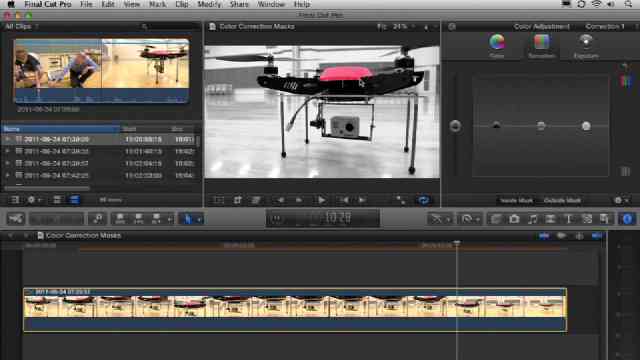
Task: Insert clip into the timeline
Action: pos(138,219)
